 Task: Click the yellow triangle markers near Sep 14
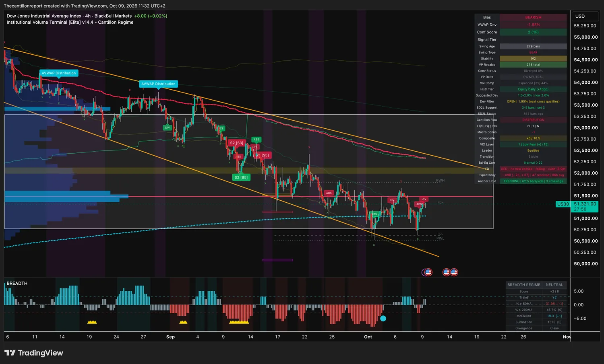point(239,322)
